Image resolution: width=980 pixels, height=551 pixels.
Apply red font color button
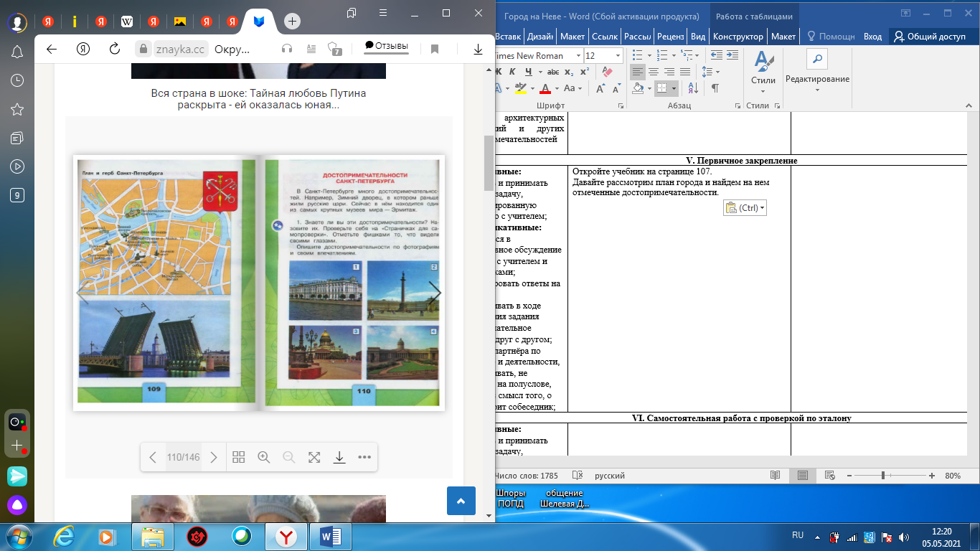tap(545, 88)
